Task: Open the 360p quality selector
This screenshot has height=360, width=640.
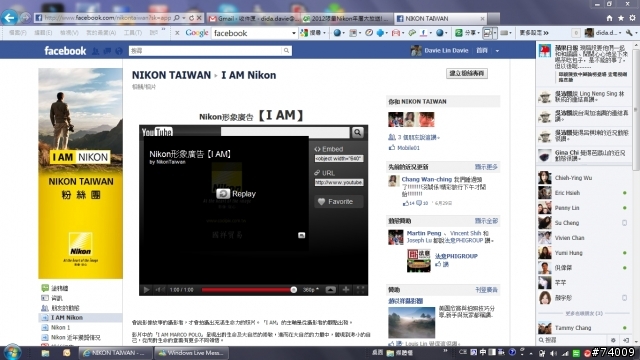Action: pyautogui.click(x=311, y=290)
